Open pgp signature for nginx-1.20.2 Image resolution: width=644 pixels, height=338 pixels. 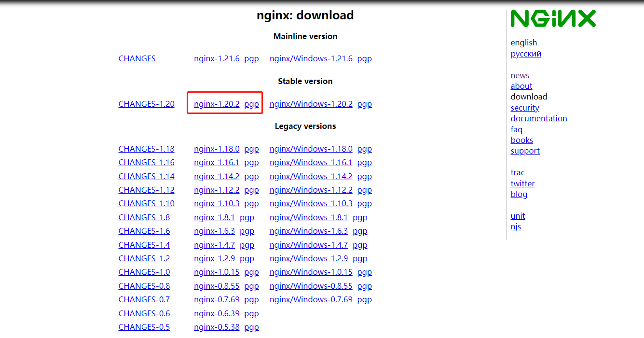pos(251,104)
